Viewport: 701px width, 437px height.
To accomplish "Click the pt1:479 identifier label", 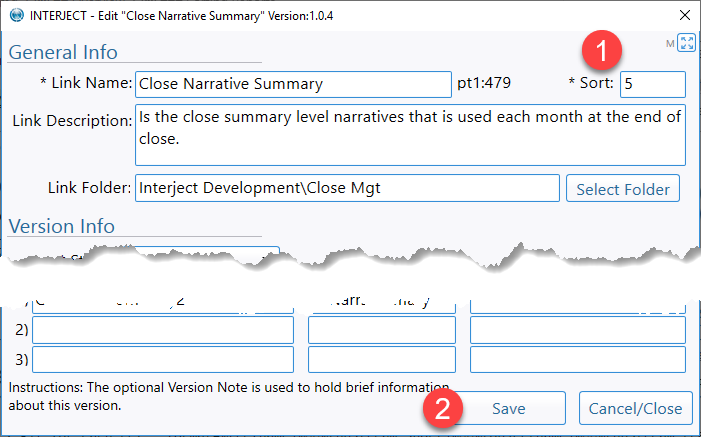I will pyautogui.click(x=484, y=83).
